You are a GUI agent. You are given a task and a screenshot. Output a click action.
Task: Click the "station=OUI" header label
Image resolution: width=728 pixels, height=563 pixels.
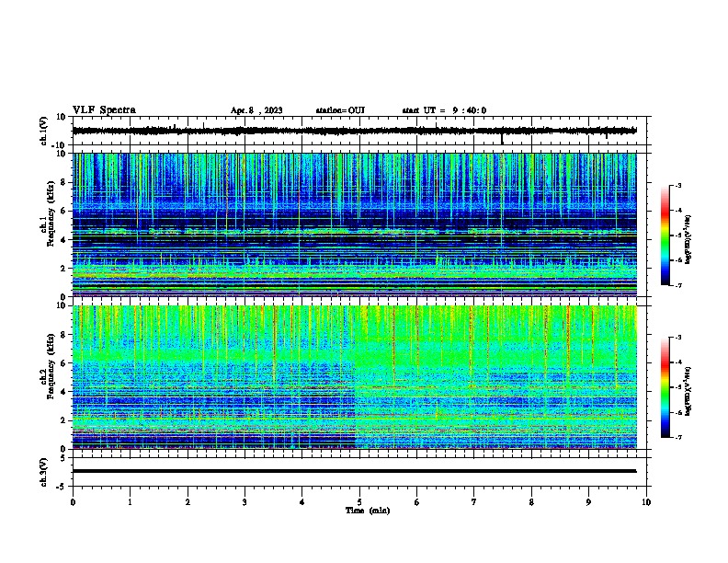(340, 110)
